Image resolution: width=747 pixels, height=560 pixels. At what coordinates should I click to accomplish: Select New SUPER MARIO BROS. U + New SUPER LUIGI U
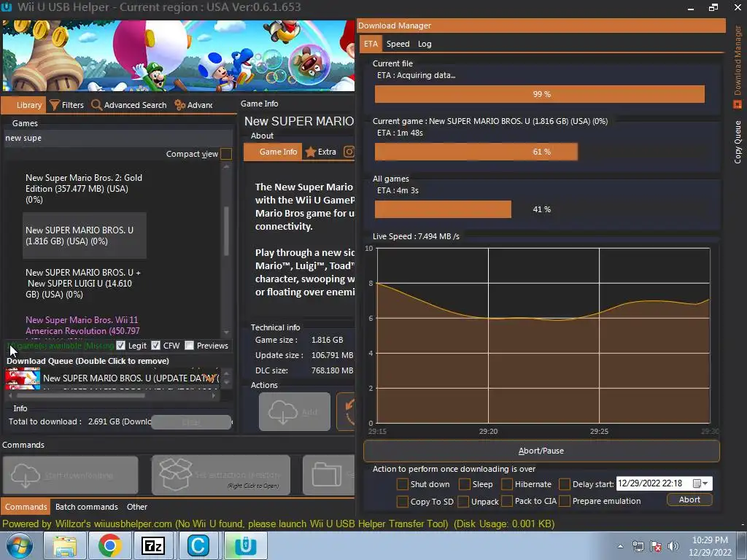tap(85, 284)
